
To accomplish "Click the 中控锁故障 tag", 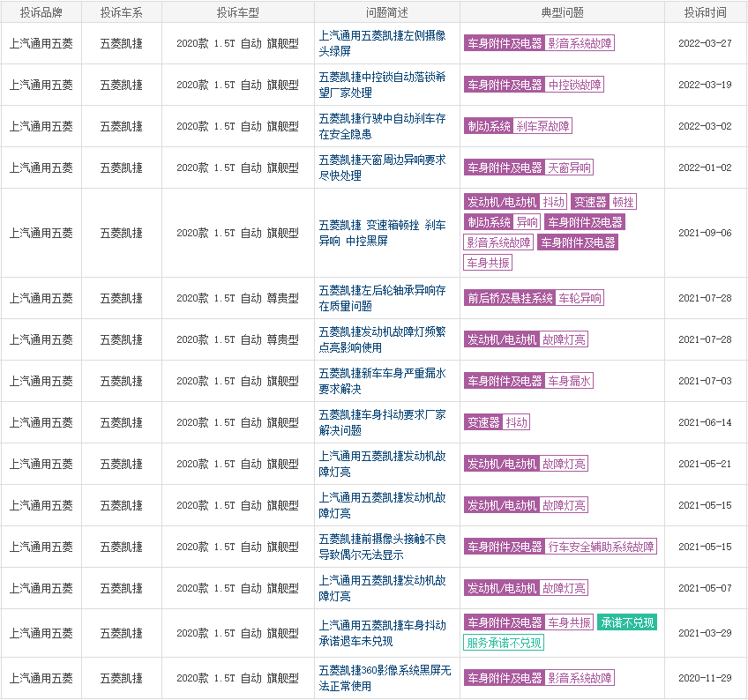I will pyautogui.click(x=574, y=85).
